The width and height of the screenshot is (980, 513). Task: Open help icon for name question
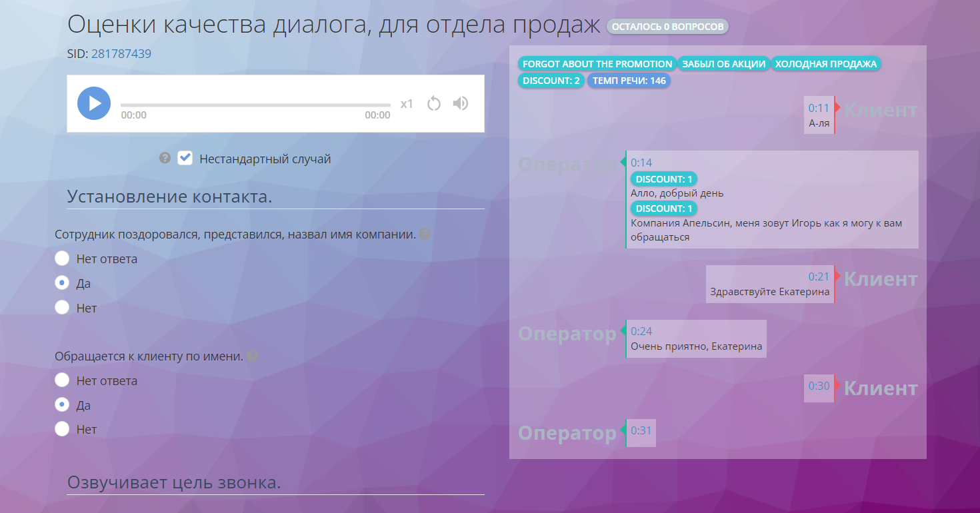pyautogui.click(x=251, y=356)
